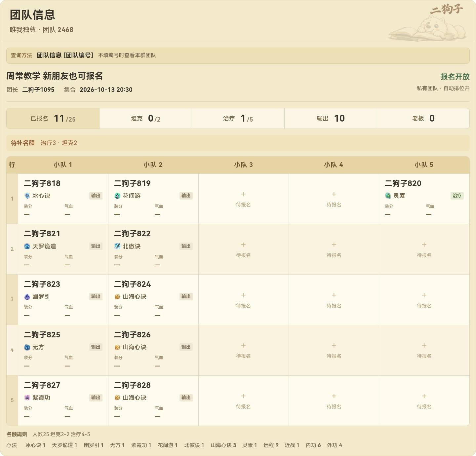
Task: Click the plus icon in 小队 5 row 3
Action: pyautogui.click(x=424, y=295)
